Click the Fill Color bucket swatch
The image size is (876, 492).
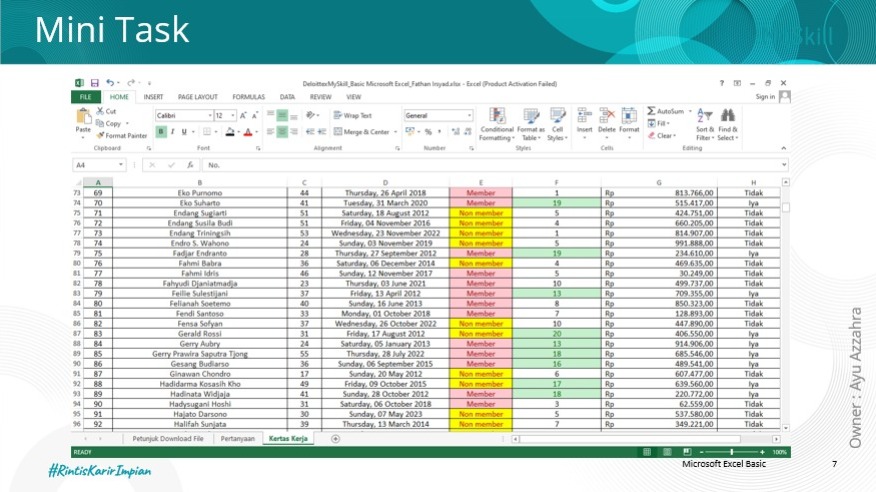point(230,132)
